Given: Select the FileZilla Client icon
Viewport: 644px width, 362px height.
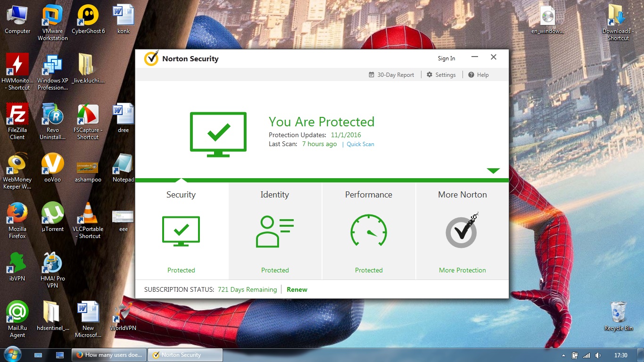Looking at the screenshot, I should 17,122.
